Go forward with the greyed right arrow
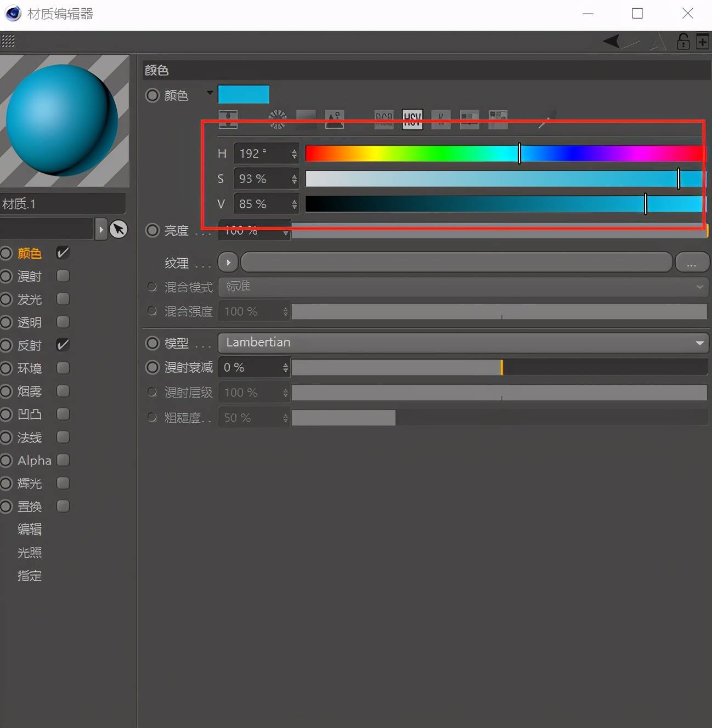 click(631, 43)
